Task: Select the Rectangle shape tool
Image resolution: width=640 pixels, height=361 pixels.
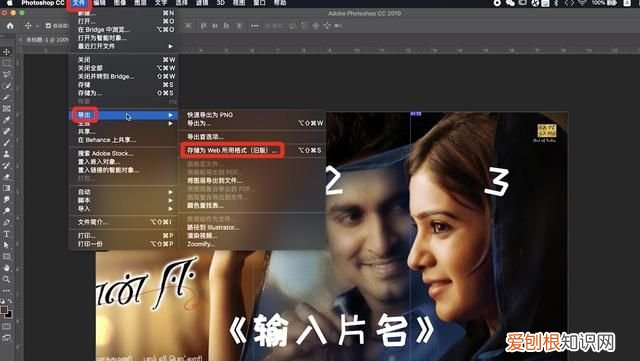Action: [7, 256]
